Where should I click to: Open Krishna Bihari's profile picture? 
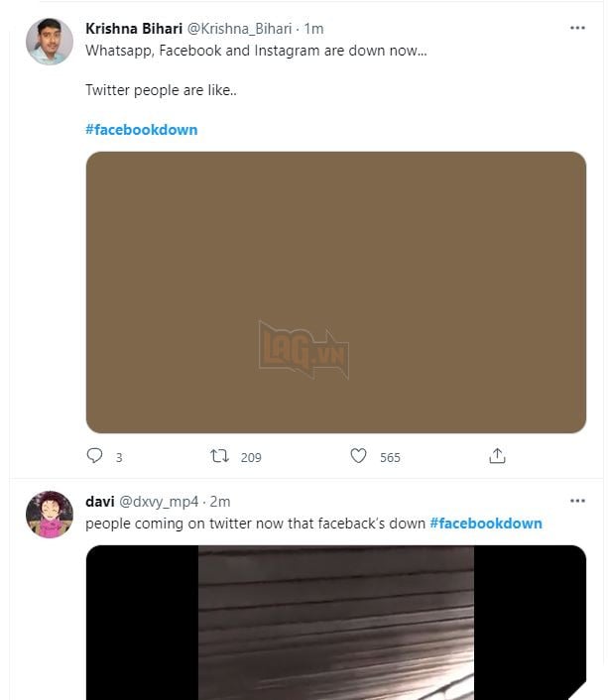tap(50, 42)
